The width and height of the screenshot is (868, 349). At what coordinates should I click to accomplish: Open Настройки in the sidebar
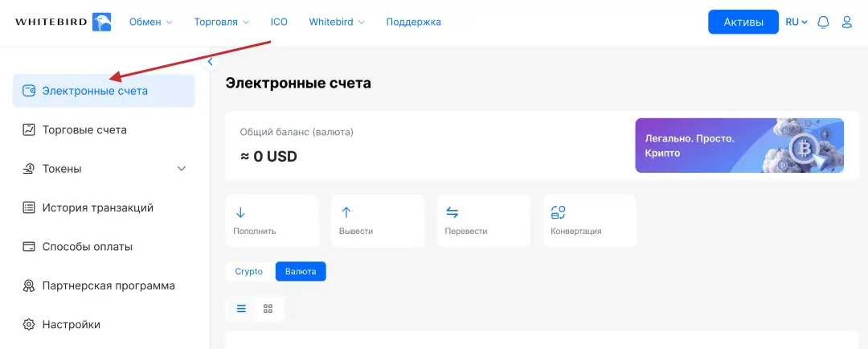tap(71, 325)
